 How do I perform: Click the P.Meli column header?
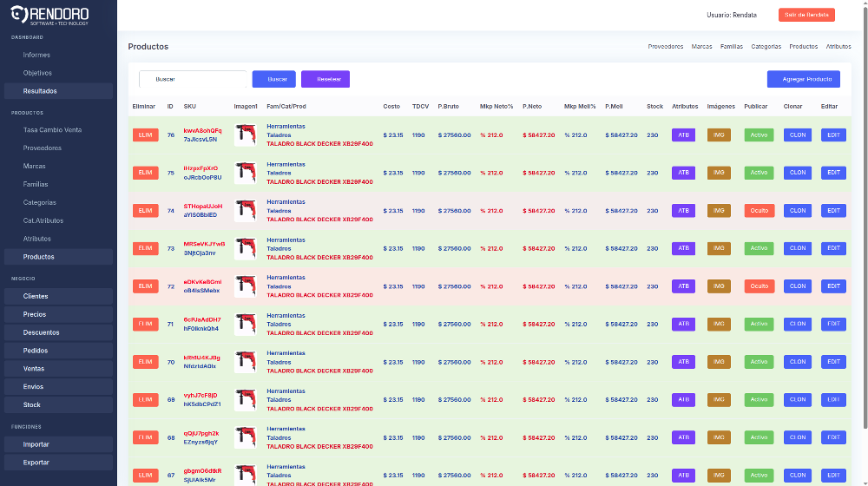pyautogui.click(x=614, y=106)
